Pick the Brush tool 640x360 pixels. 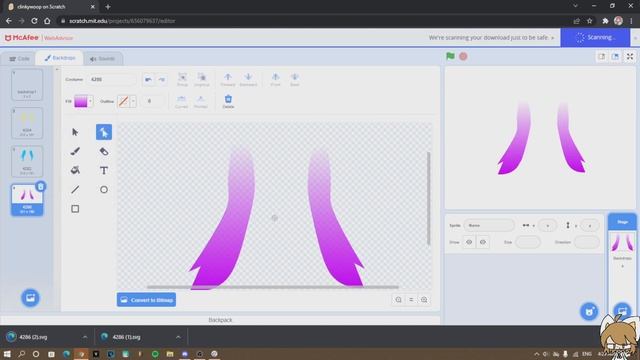point(75,151)
